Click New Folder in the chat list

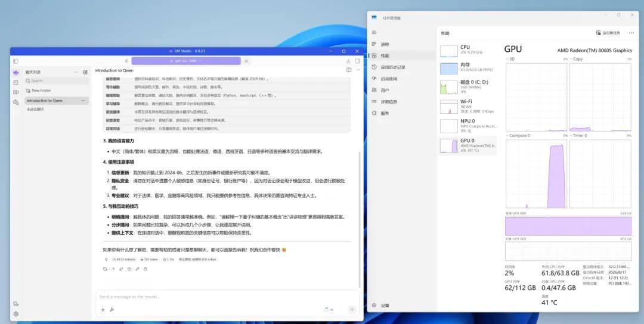pos(38,90)
